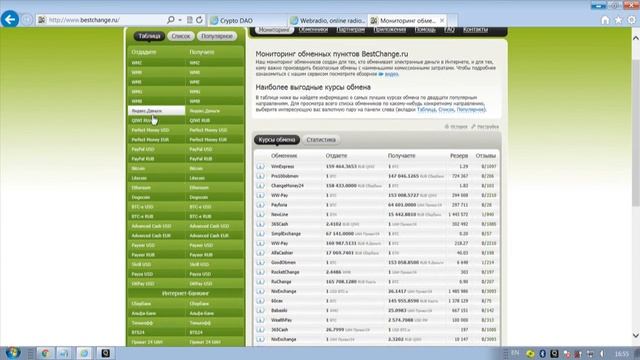Click the info icon for RuChange row
Image resolution: width=640 pixels, height=360 pixels.
[260, 282]
